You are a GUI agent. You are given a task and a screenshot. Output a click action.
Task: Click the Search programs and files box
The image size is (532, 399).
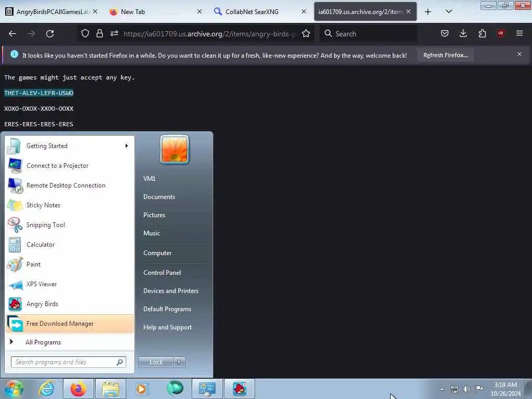pyautogui.click(x=68, y=362)
